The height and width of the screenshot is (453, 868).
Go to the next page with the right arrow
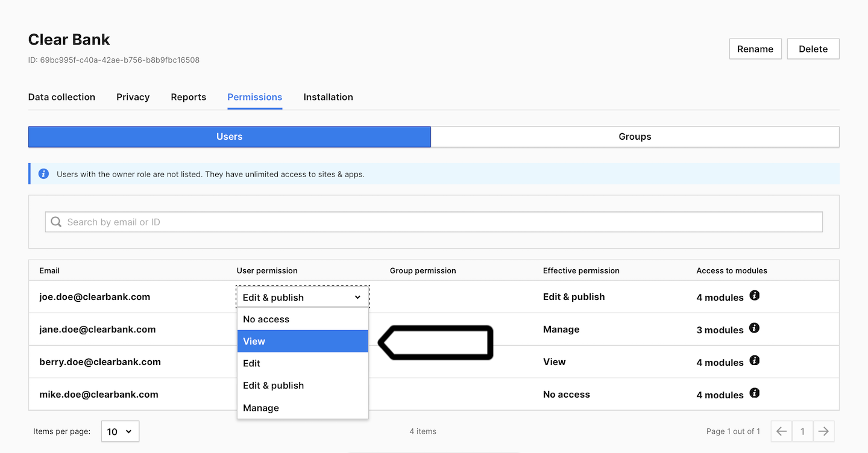824,431
